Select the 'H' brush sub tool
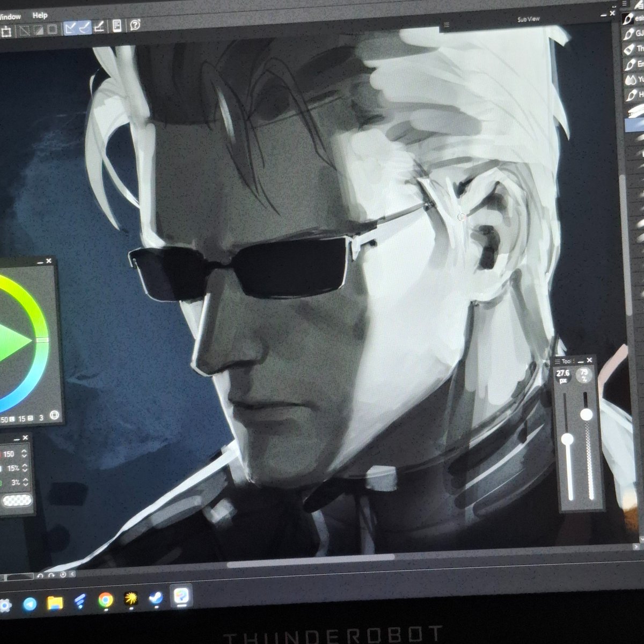This screenshot has width=644, height=644. click(635, 95)
